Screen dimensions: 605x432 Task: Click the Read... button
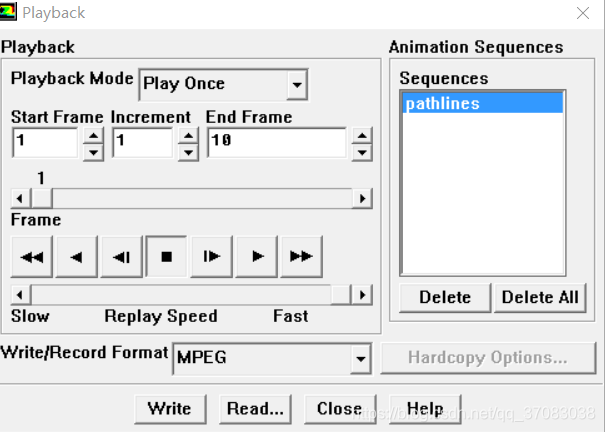pyautogui.click(x=255, y=409)
